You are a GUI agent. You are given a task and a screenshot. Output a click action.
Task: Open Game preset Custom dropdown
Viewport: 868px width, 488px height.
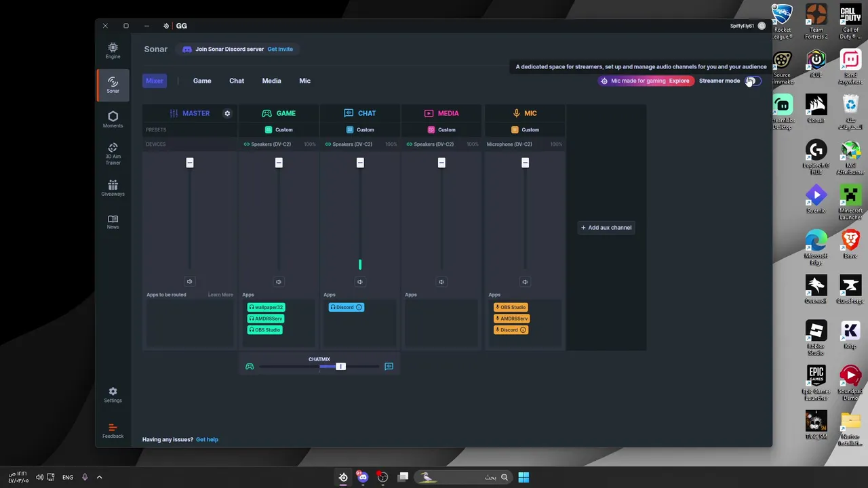(x=279, y=129)
